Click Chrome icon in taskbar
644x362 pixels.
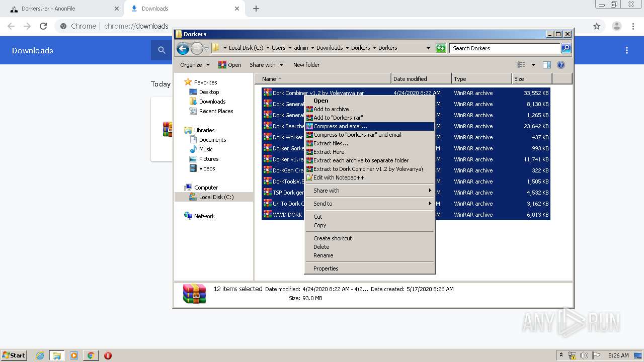pos(91,355)
